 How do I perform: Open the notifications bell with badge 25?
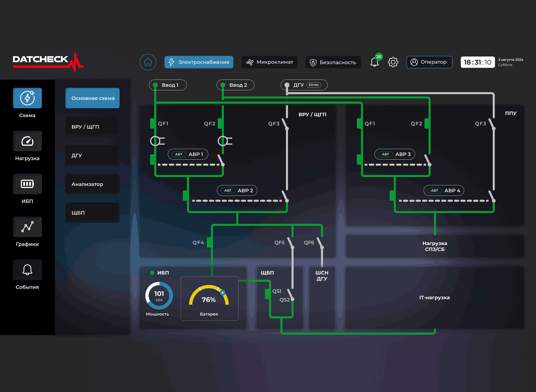[x=375, y=62]
